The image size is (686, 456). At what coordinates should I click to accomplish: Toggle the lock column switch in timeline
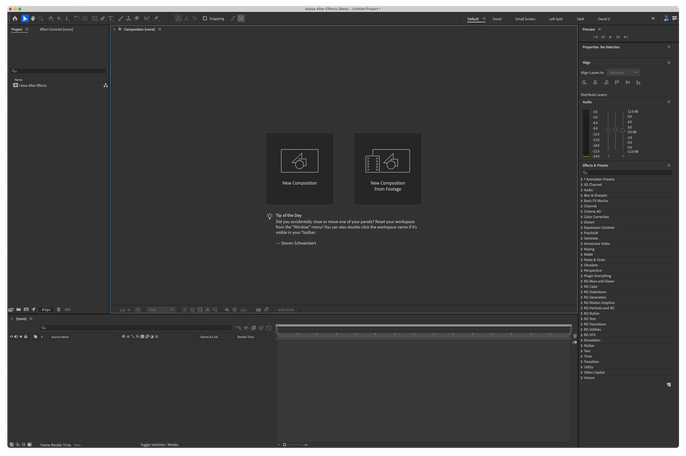coord(26,337)
